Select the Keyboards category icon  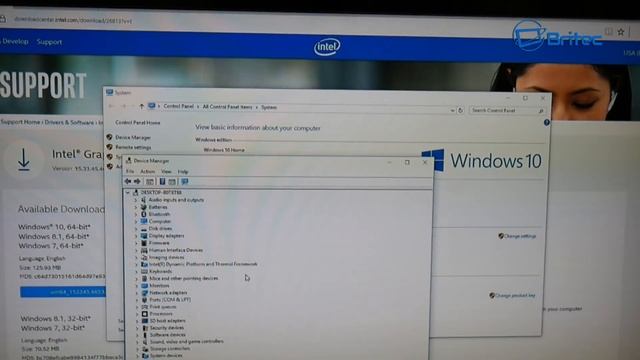click(144, 271)
